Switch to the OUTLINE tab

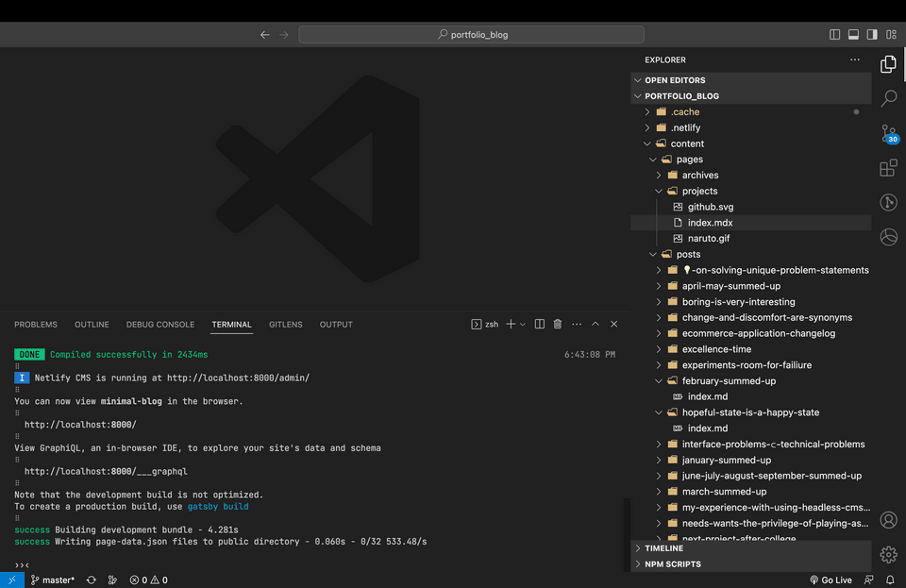tap(92, 325)
